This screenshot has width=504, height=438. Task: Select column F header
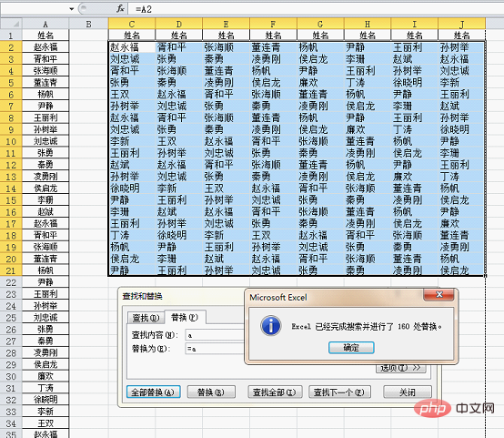pyautogui.click(x=273, y=24)
